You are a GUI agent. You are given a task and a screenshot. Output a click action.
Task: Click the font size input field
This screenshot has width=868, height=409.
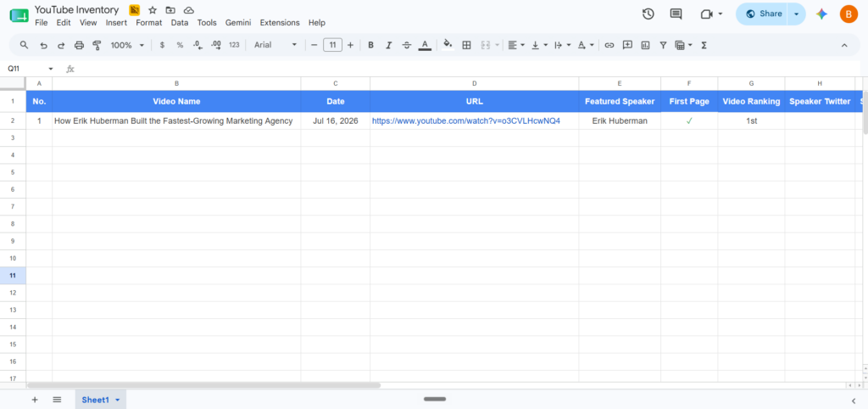pos(332,46)
